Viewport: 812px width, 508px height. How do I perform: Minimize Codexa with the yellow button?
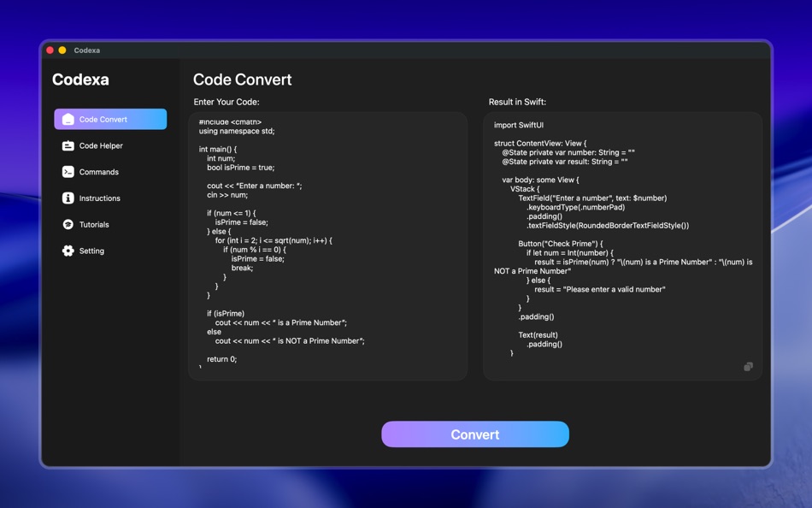(x=62, y=50)
